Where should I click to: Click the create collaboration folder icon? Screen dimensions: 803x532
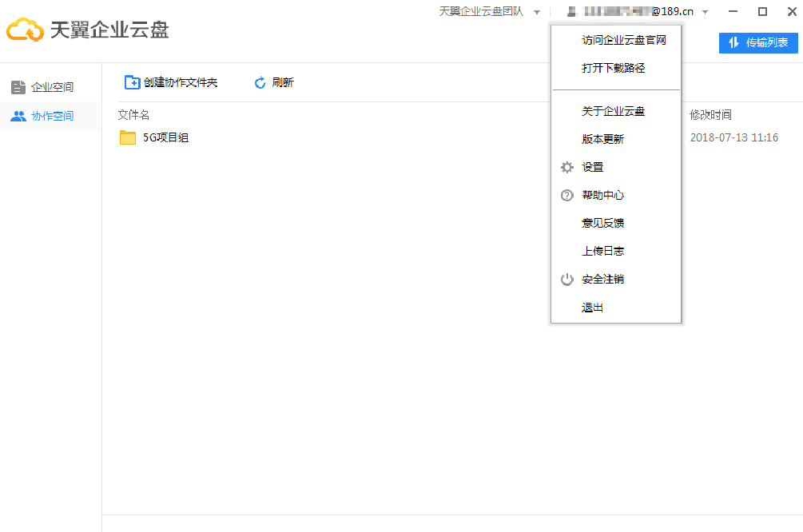(x=132, y=82)
